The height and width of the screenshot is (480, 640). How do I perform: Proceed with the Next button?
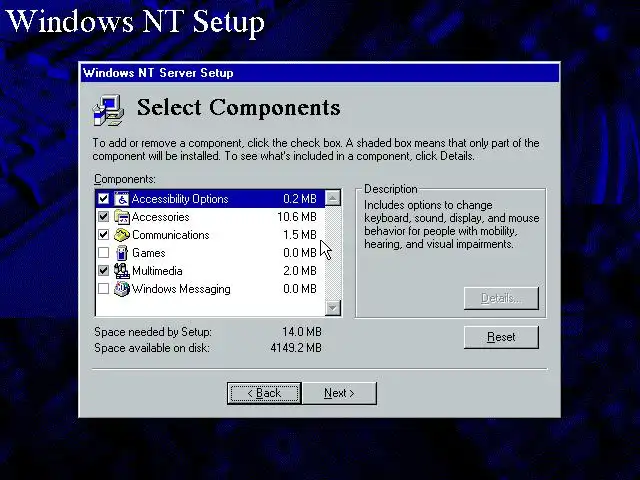tap(339, 393)
